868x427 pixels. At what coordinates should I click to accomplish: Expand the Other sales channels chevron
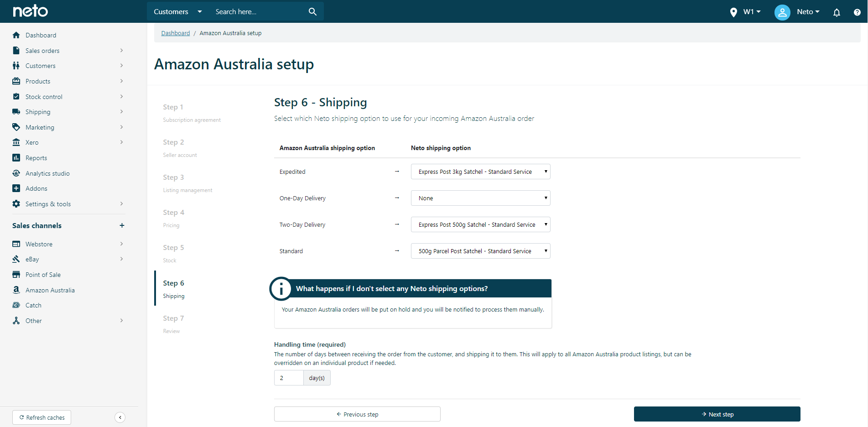(121, 321)
